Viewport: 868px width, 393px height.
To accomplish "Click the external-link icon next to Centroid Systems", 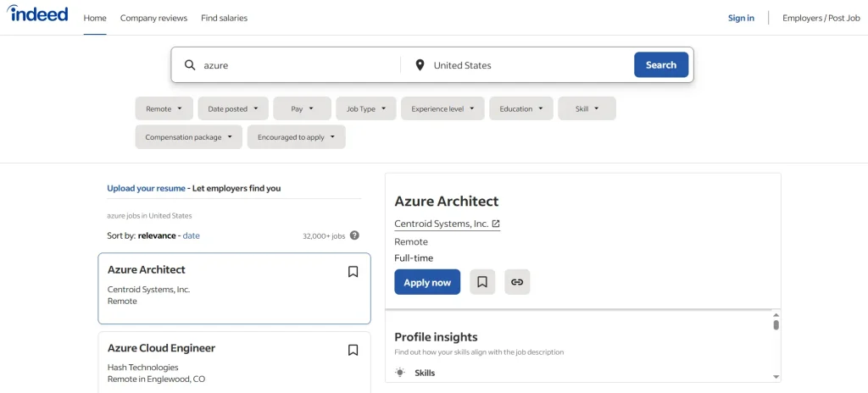I will coord(496,224).
